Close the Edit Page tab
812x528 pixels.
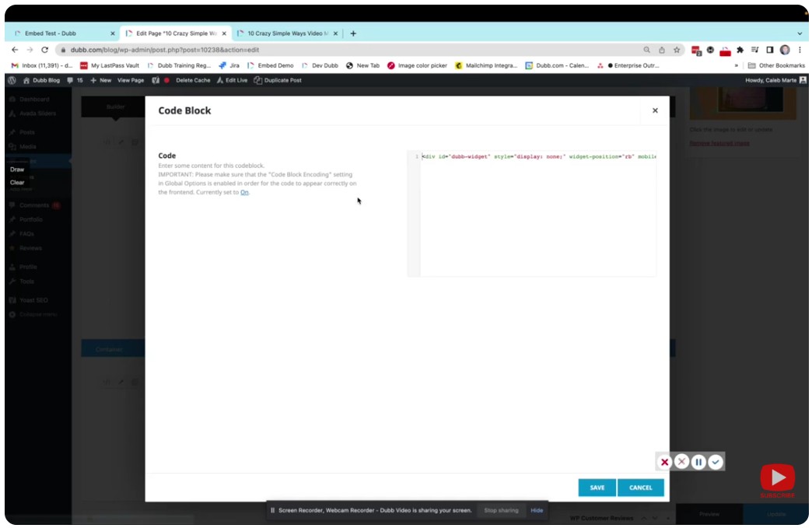click(224, 33)
